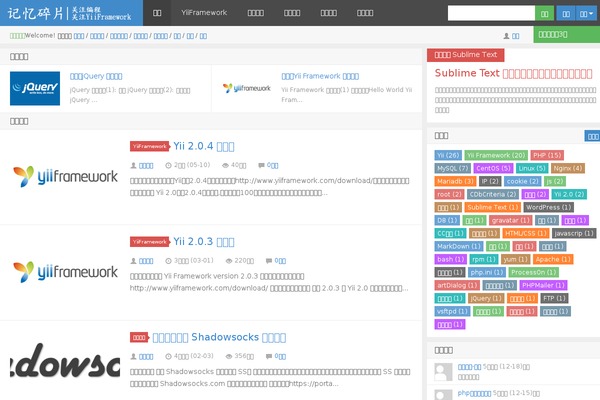Image resolution: width=600 pixels, height=400 pixels.
Task: Open the Sublime Text featured article headline
Action: pyautogui.click(x=514, y=73)
